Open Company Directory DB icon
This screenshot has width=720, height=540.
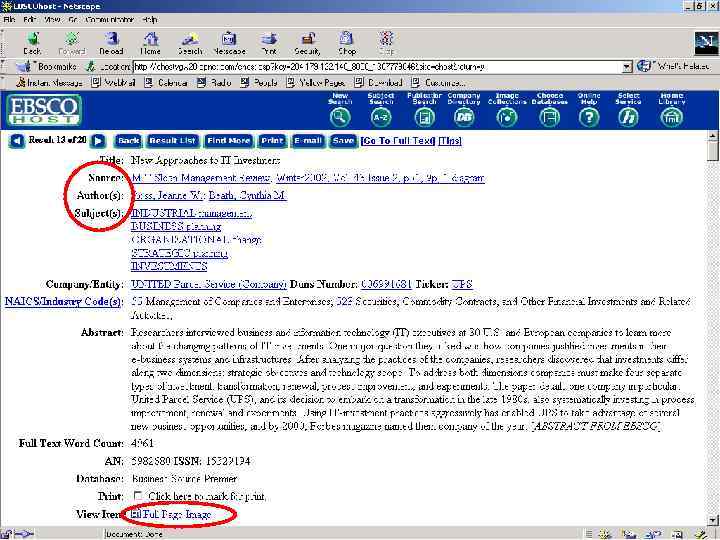(464, 117)
